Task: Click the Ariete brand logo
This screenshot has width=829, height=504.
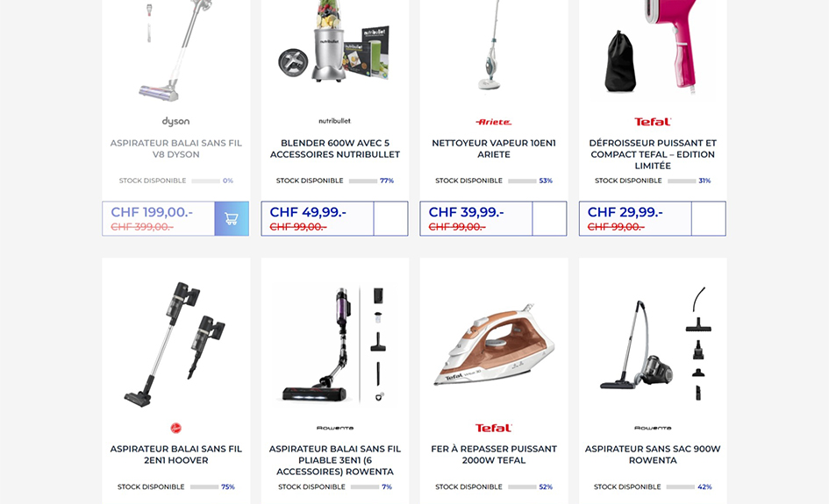Action: [x=493, y=122]
